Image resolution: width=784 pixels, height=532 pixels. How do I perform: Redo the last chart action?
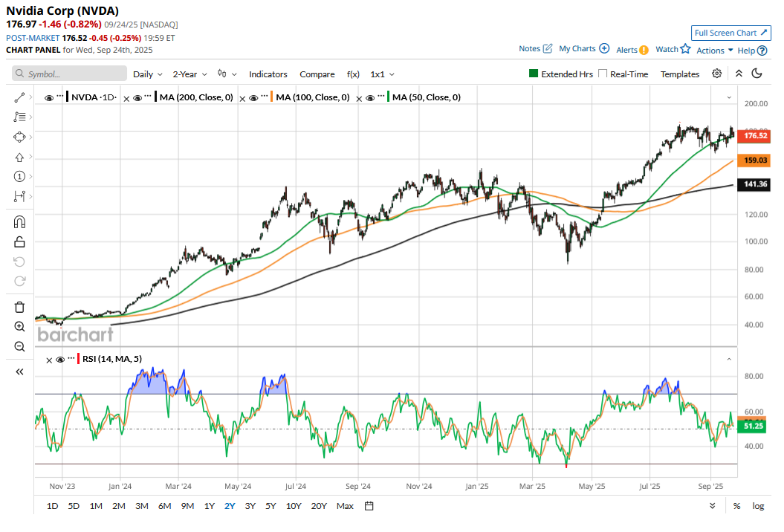19,282
